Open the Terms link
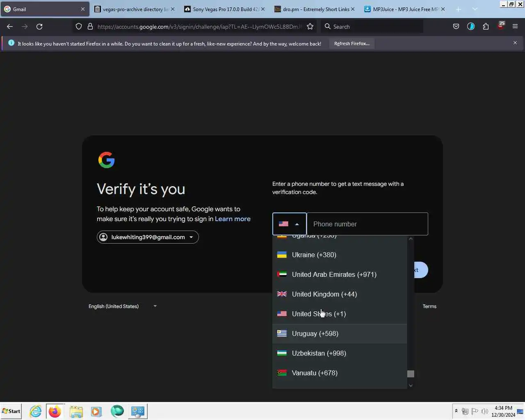 [429, 306]
